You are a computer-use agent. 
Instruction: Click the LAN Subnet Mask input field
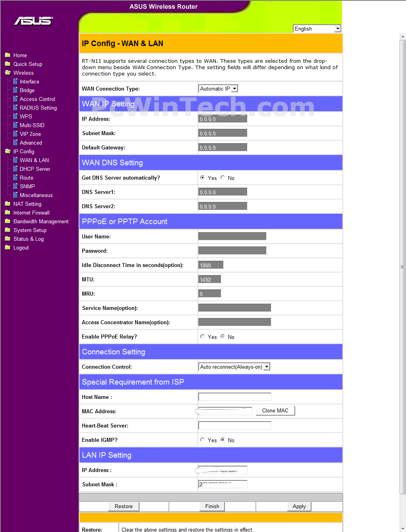coord(223,484)
